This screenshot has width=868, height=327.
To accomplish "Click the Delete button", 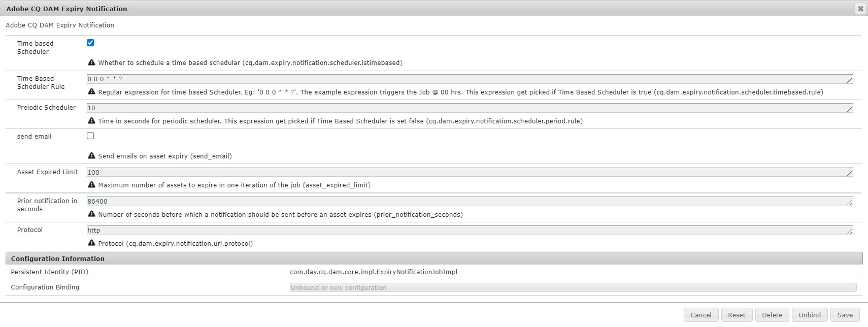I will click(x=772, y=315).
